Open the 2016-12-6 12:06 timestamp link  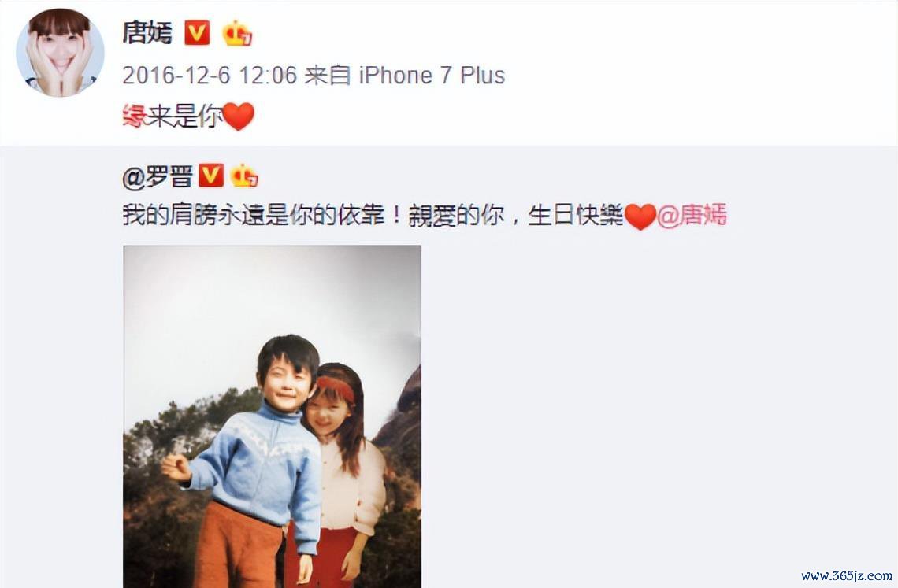click(x=210, y=76)
